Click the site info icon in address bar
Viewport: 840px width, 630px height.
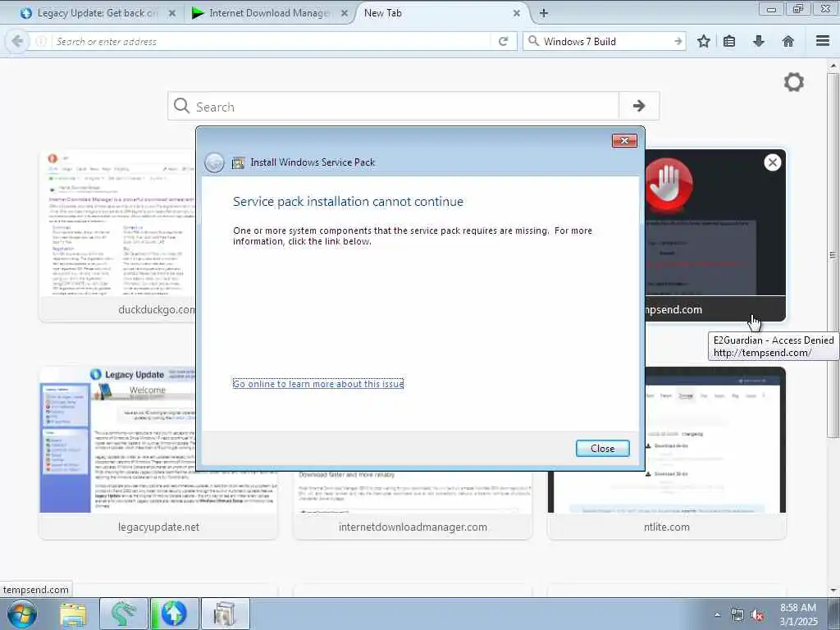coord(41,41)
